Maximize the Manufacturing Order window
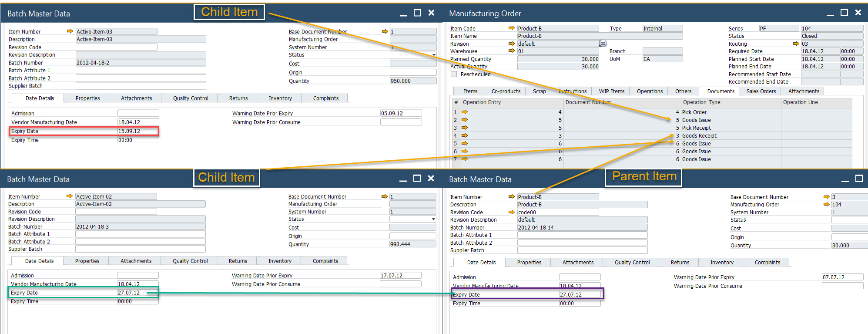 [844, 13]
